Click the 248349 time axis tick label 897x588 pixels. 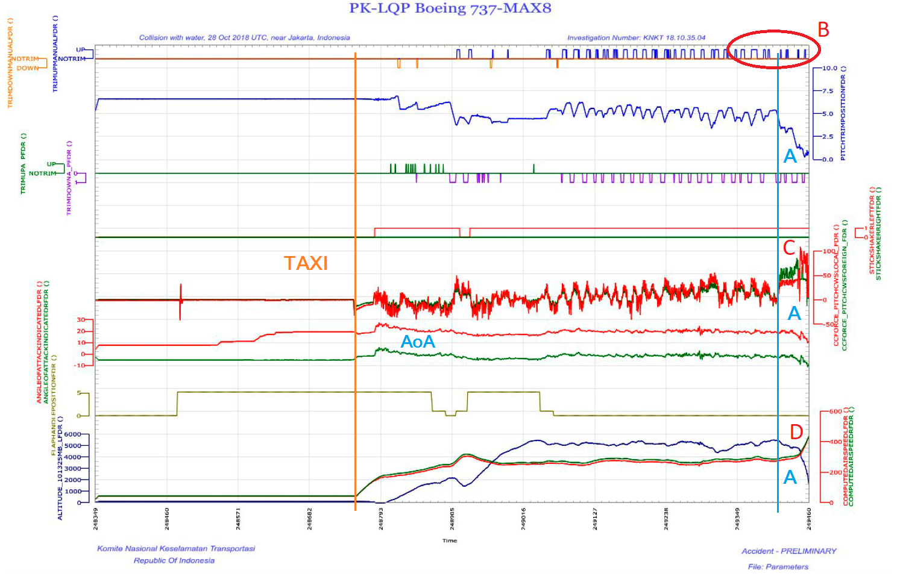click(x=96, y=519)
